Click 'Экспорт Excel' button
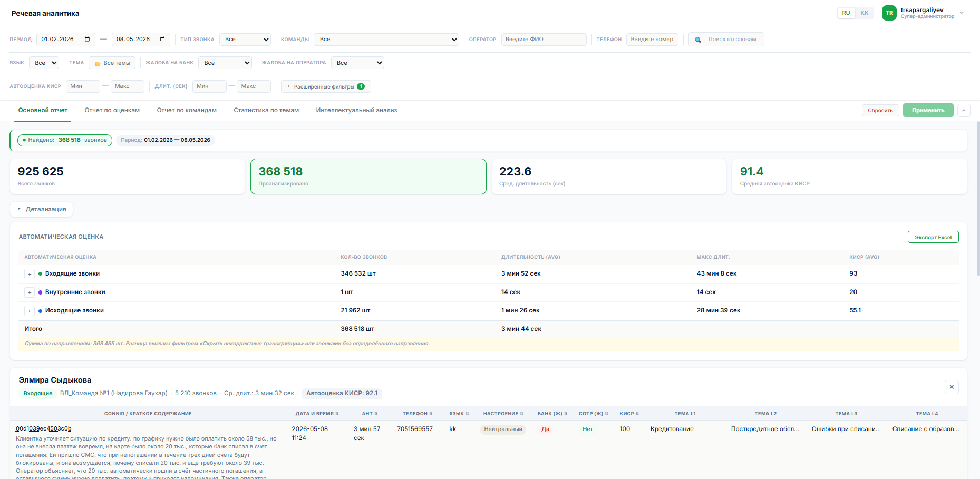The height and width of the screenshot is (479, 980). tap(933, 237)
